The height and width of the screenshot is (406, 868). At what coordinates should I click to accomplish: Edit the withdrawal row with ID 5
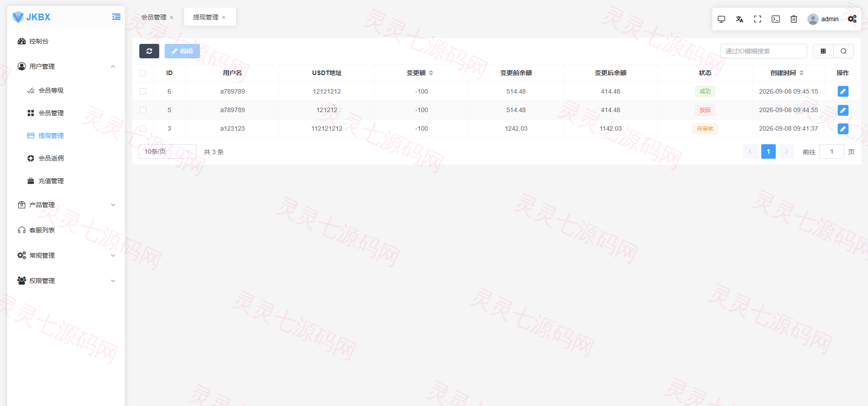(x=843, y=110)
